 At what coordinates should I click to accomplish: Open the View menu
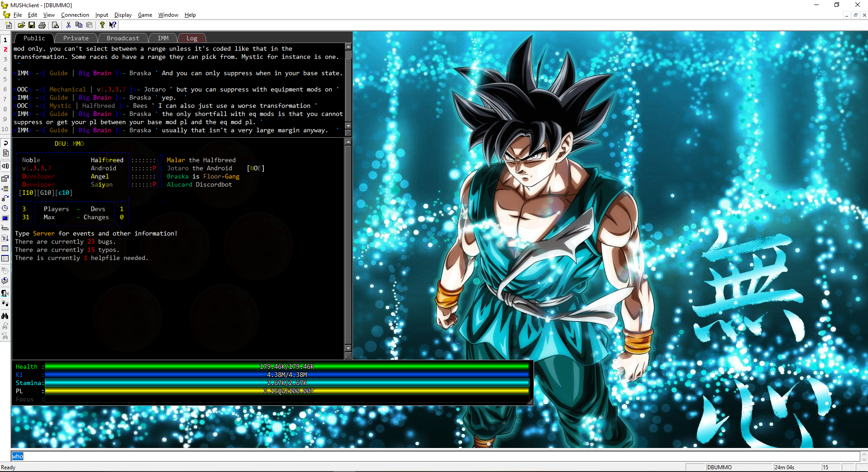pyautogui.click(x=49, y=15)
